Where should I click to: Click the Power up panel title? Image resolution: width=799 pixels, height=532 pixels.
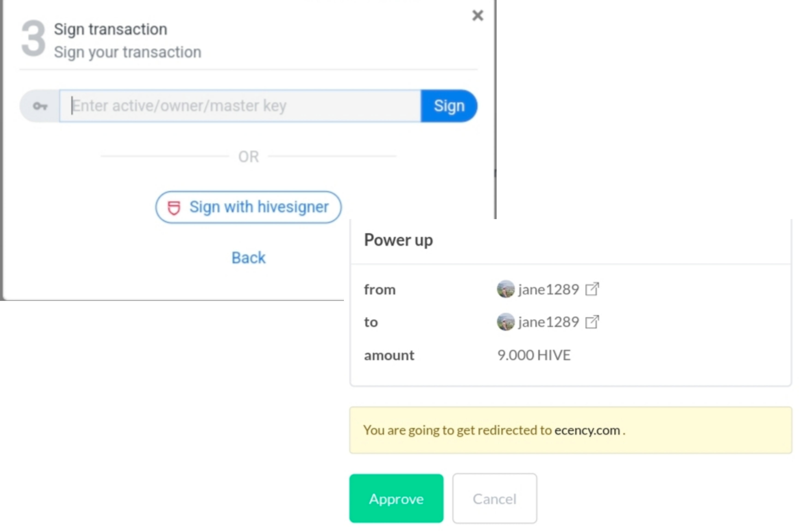(398, 240)
